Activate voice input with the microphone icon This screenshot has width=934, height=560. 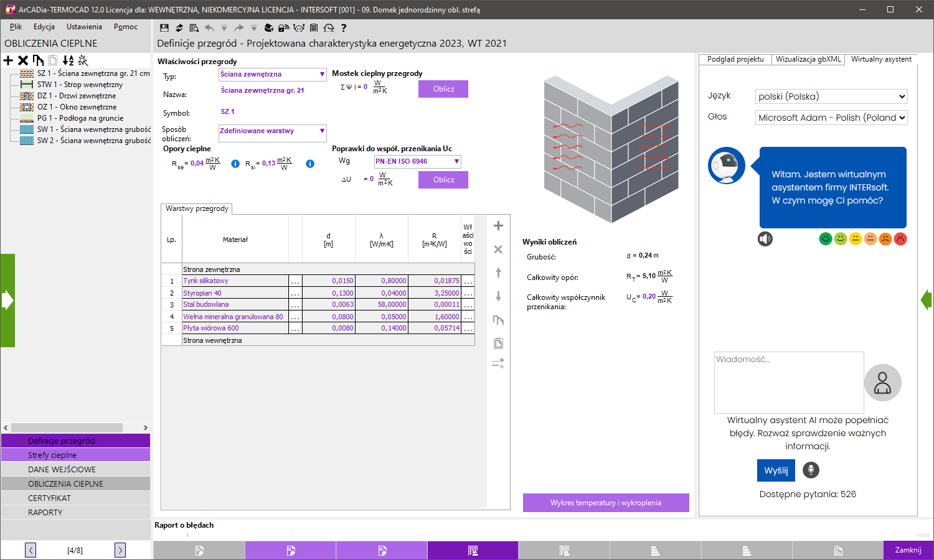point(810,470)
